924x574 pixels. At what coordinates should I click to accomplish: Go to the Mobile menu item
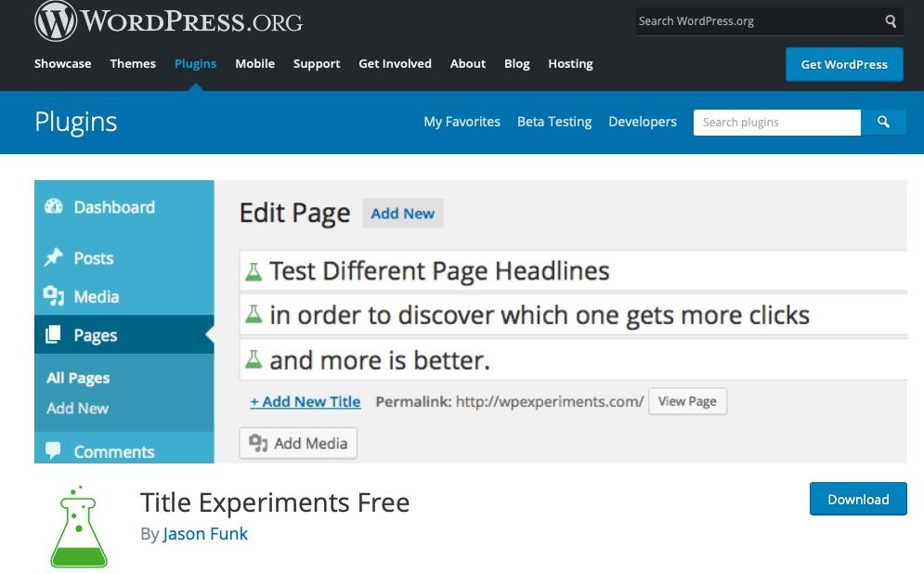pos(254,64)
